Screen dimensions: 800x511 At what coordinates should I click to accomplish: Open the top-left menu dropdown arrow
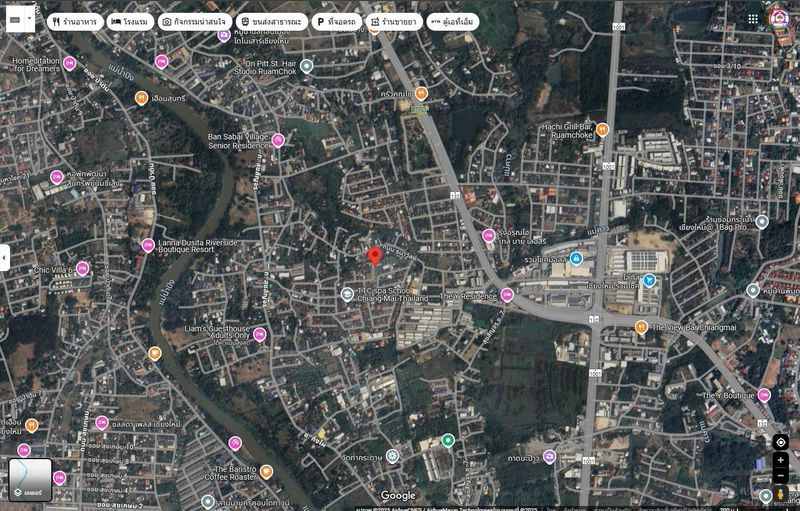[30, 19]
